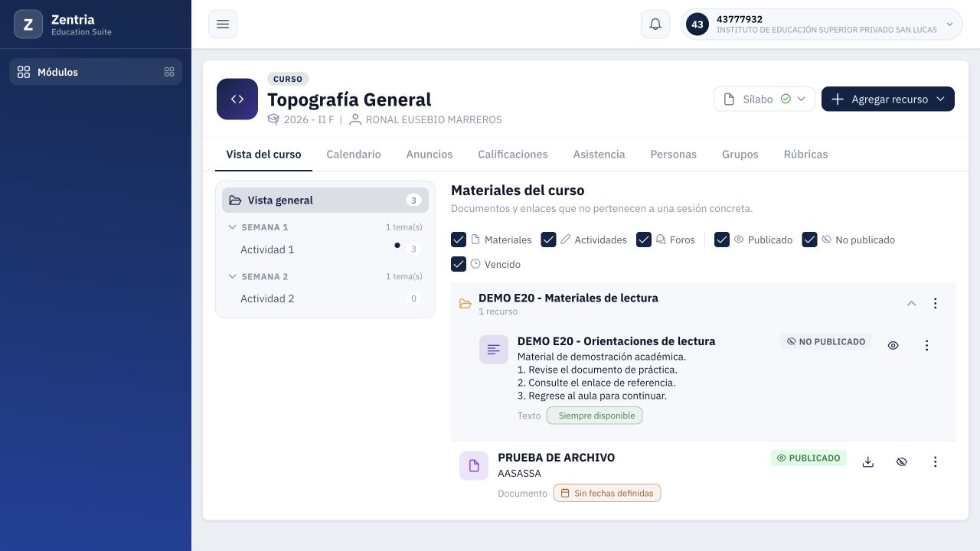Expand the user account dropdown
980x551 pixels.
coord(822,24)
